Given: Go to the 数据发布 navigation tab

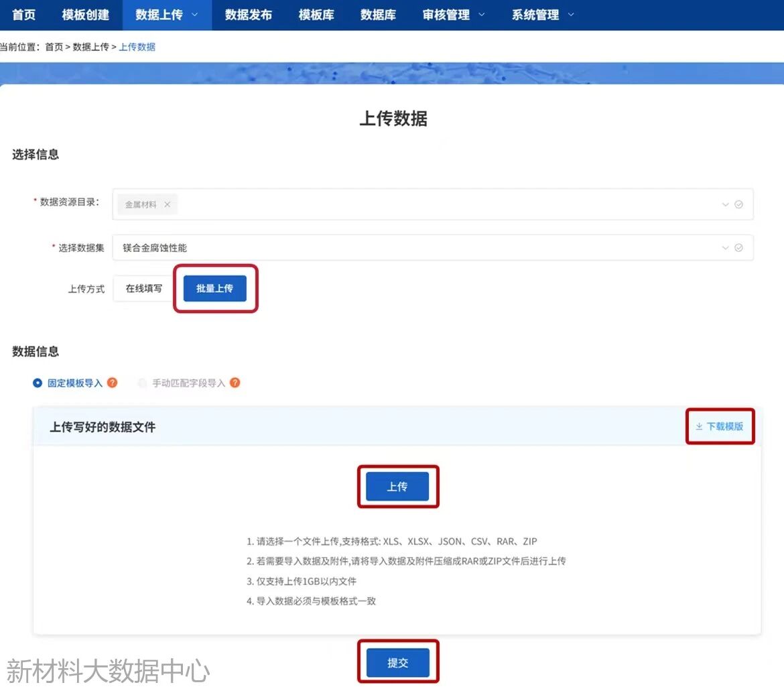Looking at the screenshot, I should [248, 15].
